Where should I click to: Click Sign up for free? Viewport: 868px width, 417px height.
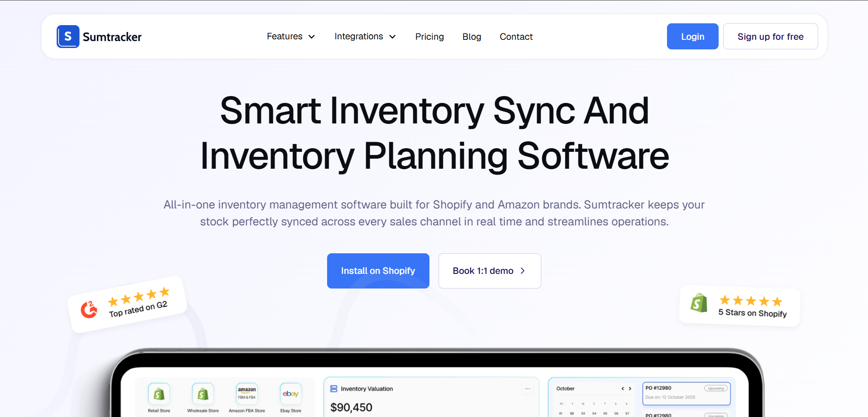point(770,36)
